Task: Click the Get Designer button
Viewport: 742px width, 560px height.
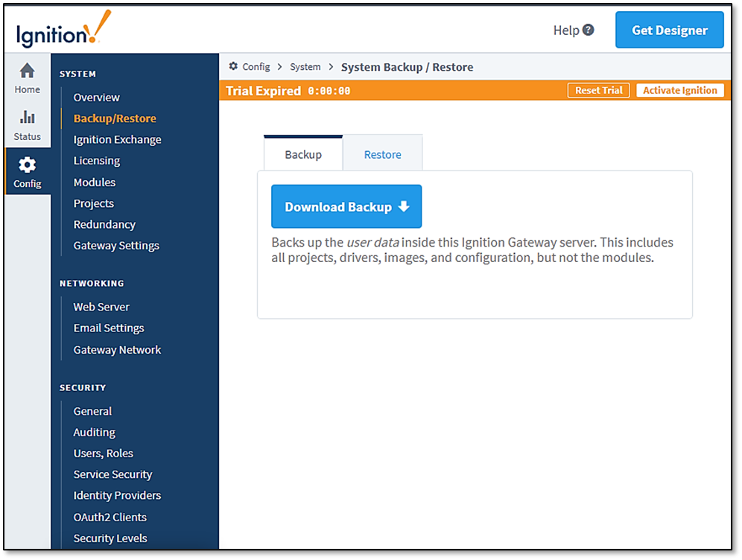Action: (670, 30)
